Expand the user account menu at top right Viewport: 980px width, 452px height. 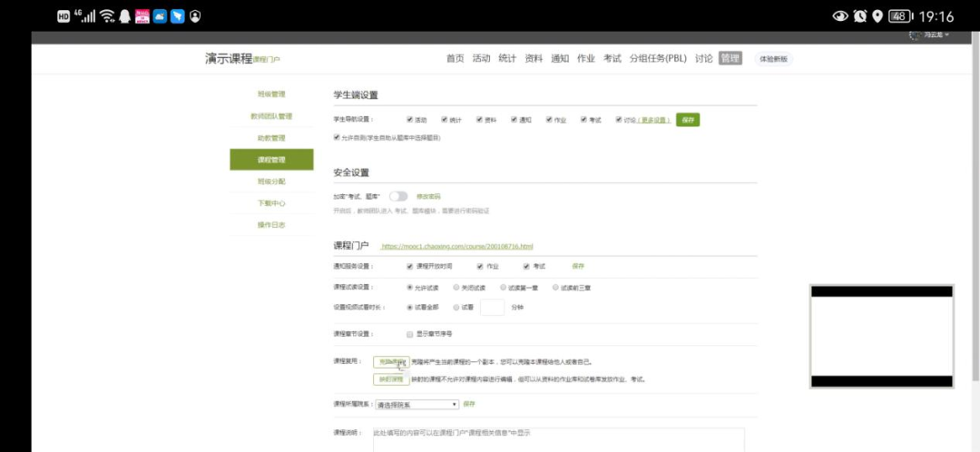[929, 35]
